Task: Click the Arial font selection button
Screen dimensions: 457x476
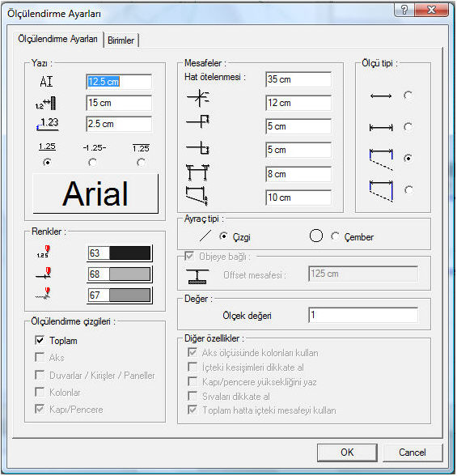Action: pyautogui.click(x=95, y=193)
